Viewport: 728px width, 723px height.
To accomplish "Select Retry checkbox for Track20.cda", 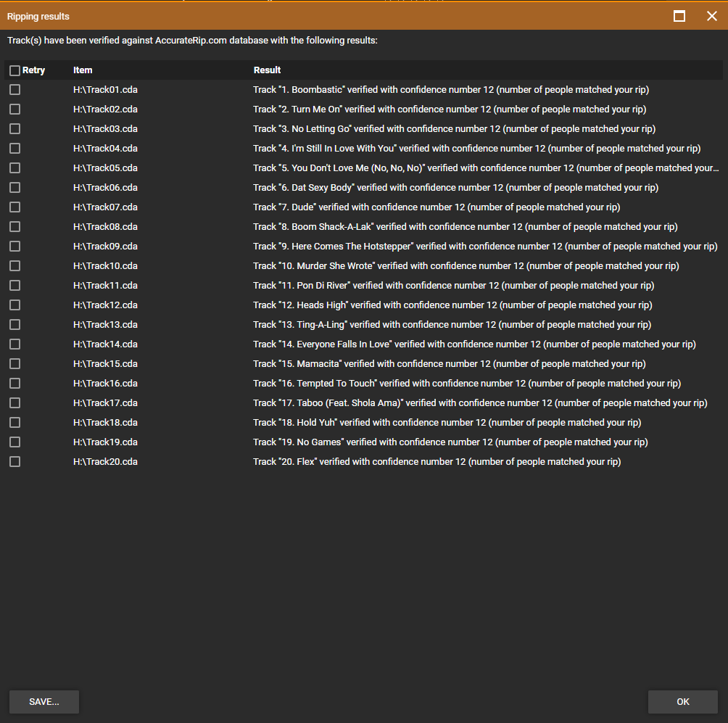I will pos(15,462).
